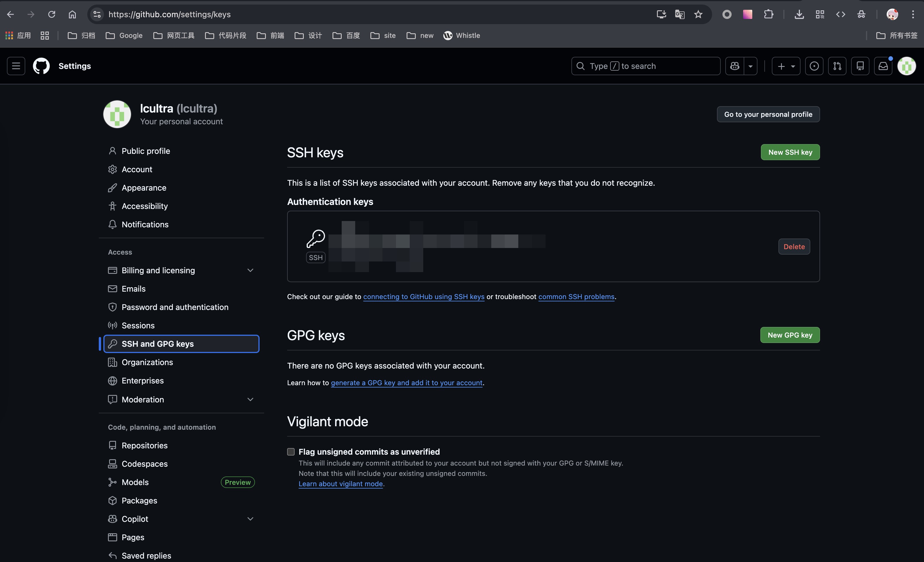Open the pull requests icon in header
924x562 pixels.
tap(837, 66)
